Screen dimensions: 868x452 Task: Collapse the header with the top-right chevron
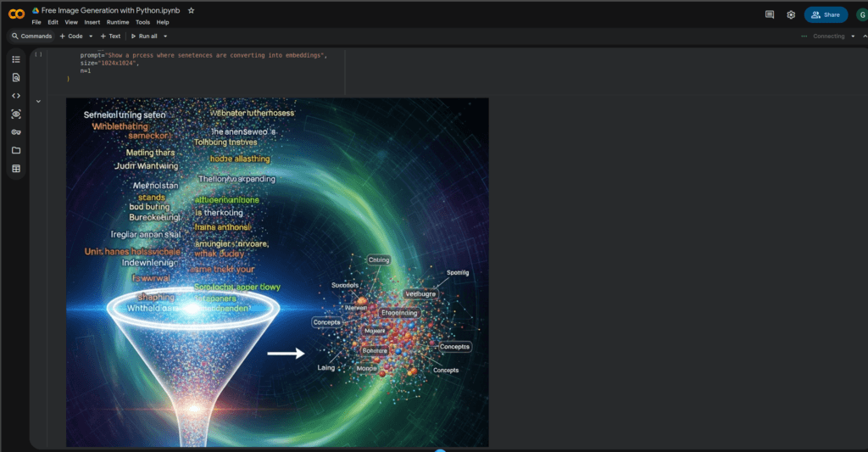[865, 36]
